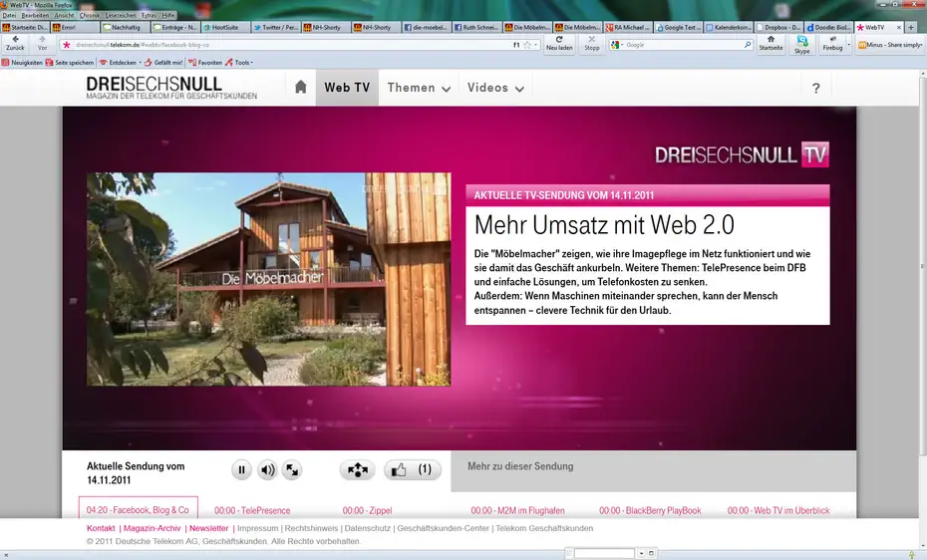Select the Web TV navigation tab
Viewport: 927px width, 560px height.
(347, 88)
